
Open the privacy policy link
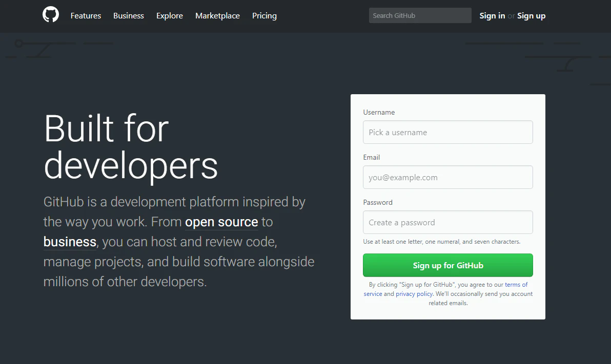414,294
